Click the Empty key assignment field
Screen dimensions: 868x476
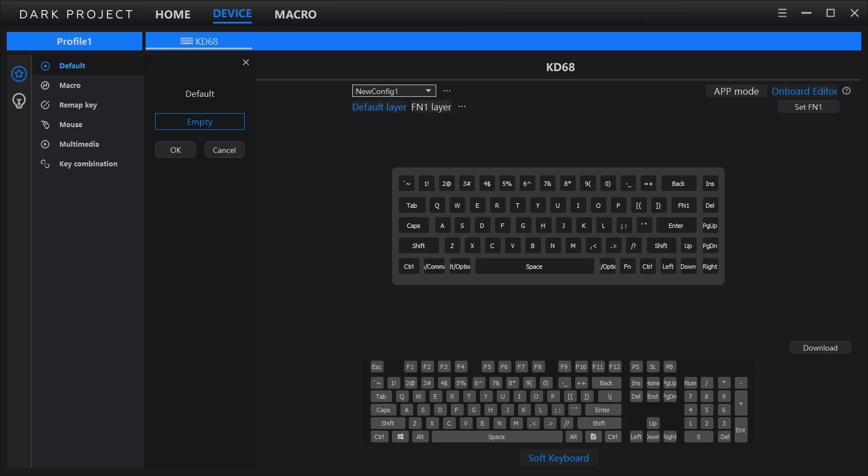200,122
